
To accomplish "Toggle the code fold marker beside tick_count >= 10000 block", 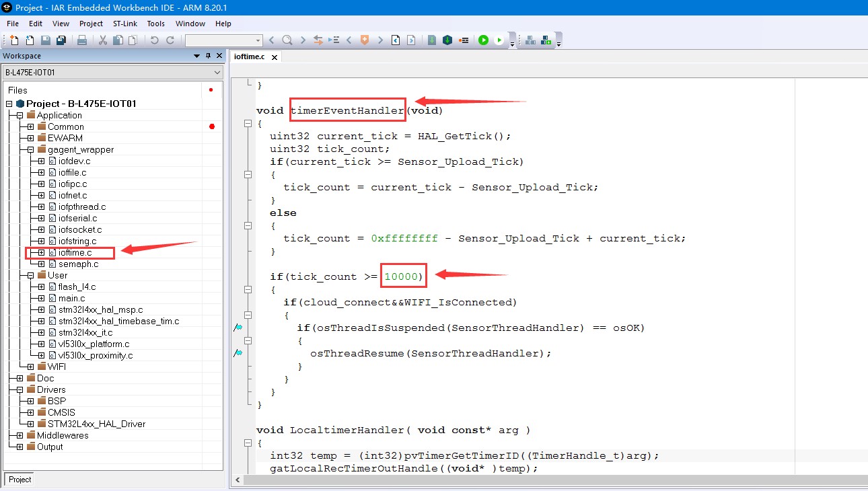I will (248, 289).
